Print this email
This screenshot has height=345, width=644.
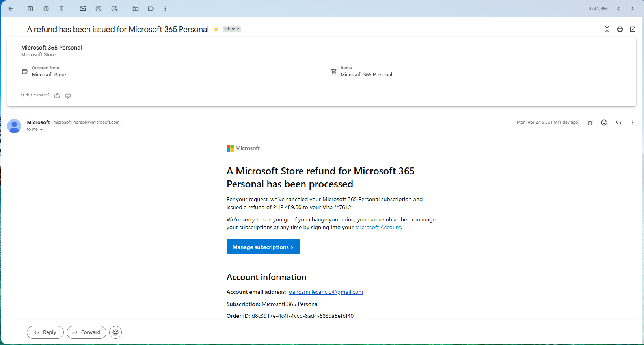tap(620, 29)
